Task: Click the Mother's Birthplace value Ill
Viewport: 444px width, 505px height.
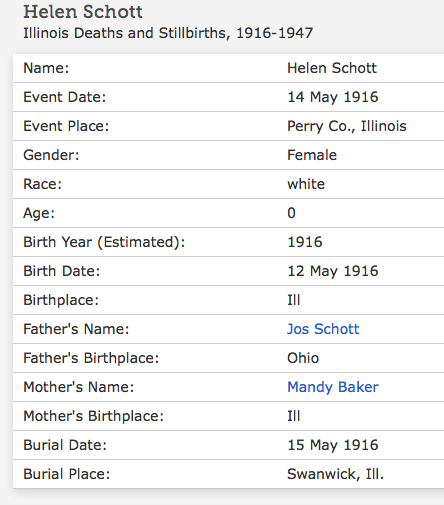Action: [x=294, y=416]
